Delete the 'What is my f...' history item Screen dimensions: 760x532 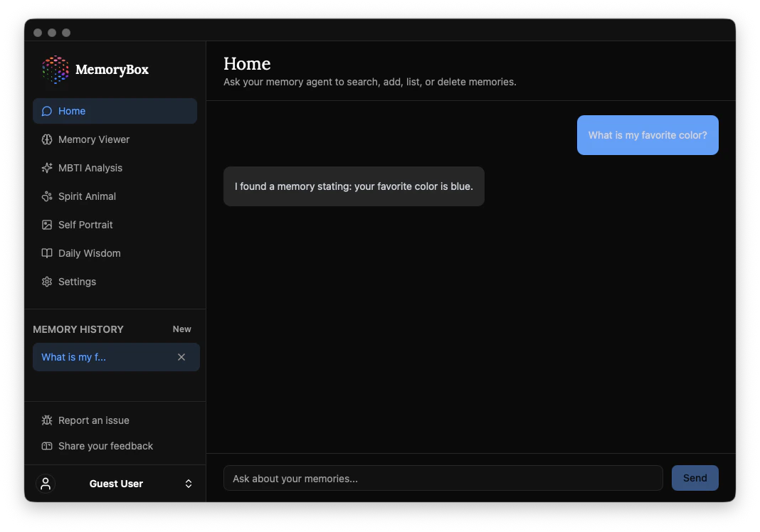tap(181, 357)
